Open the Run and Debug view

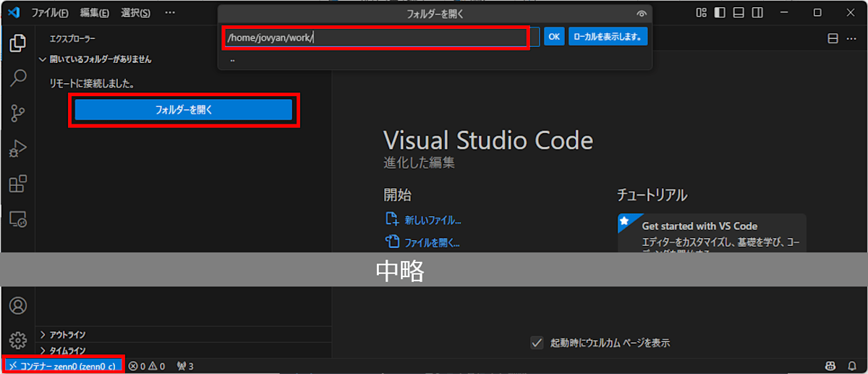(x=17, y=148)
